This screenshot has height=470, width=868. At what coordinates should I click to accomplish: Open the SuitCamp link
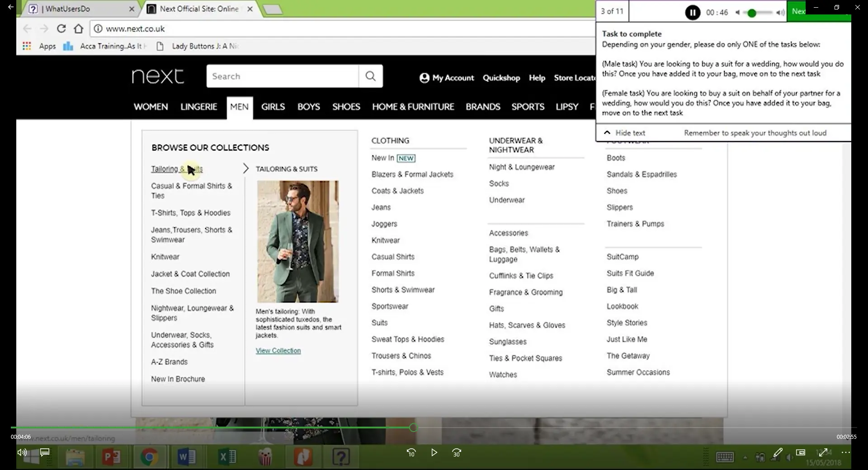coord(623,257)
